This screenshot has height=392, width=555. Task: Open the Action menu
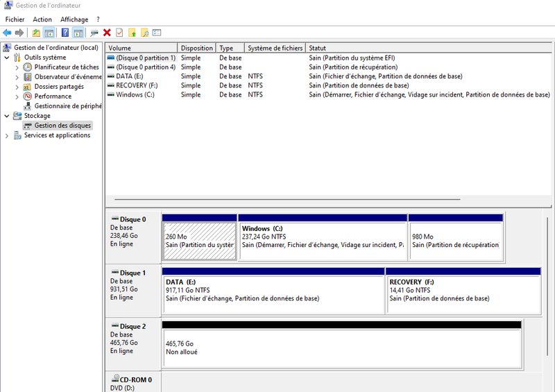pyautogui.click(x=42, y=19)
